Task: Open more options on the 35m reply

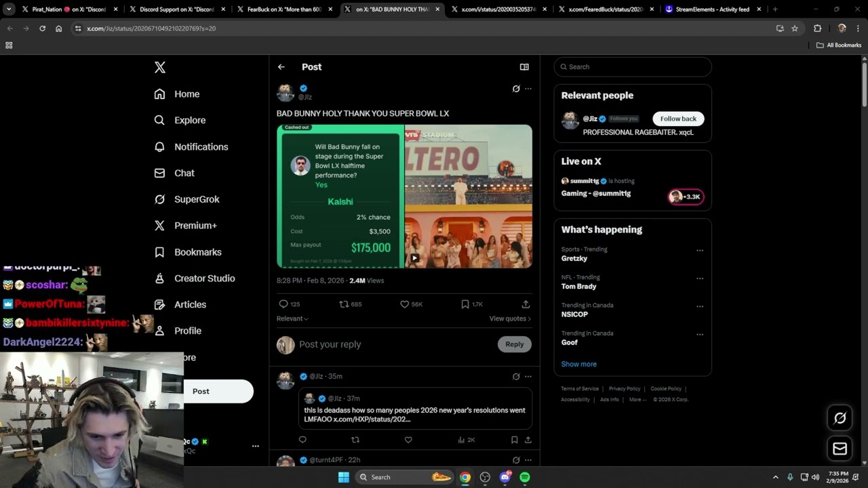Action: (528, 377)
